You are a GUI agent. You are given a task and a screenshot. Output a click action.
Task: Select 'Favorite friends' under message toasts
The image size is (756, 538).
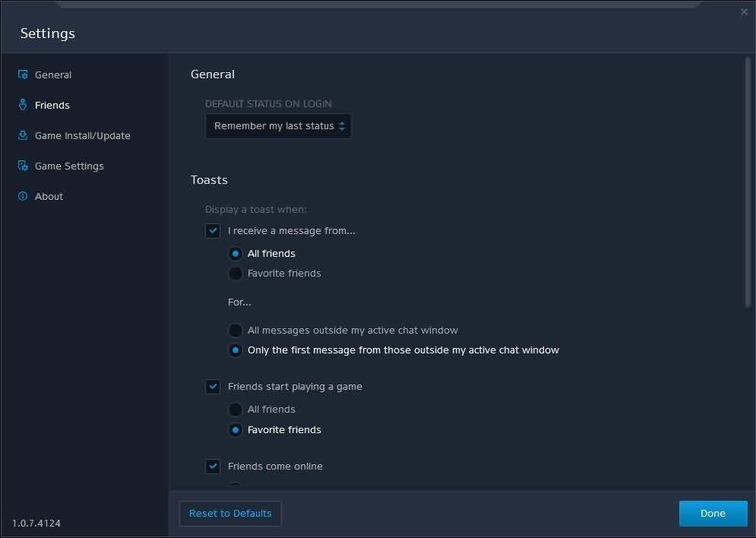(236, 274)
